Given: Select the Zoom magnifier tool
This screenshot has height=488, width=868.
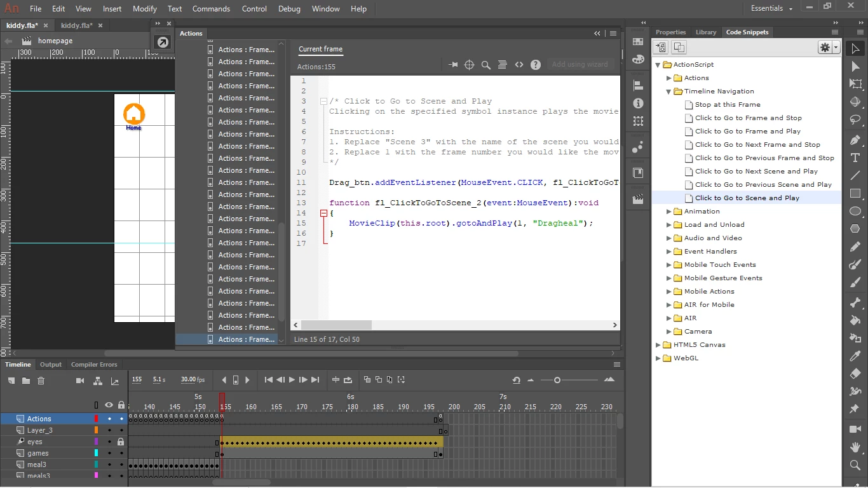Looking at the screenshot, I should click(855, 465).
